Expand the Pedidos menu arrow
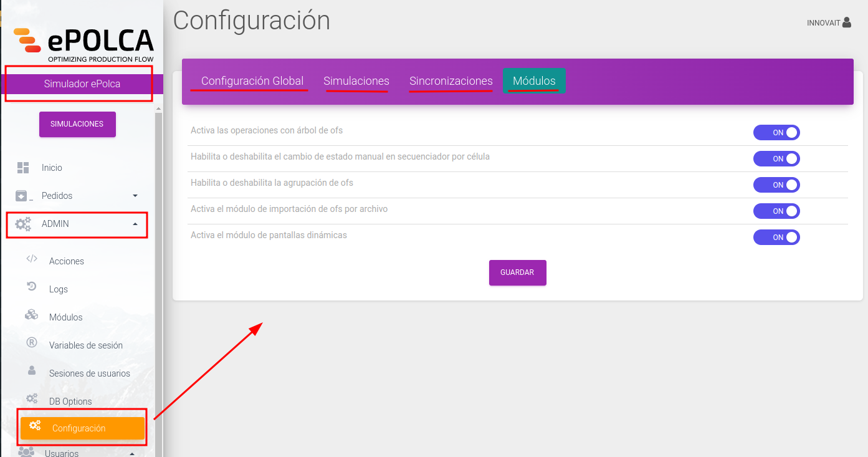The width and height of the screenshot is (868, 457). [x=135, y=196]
